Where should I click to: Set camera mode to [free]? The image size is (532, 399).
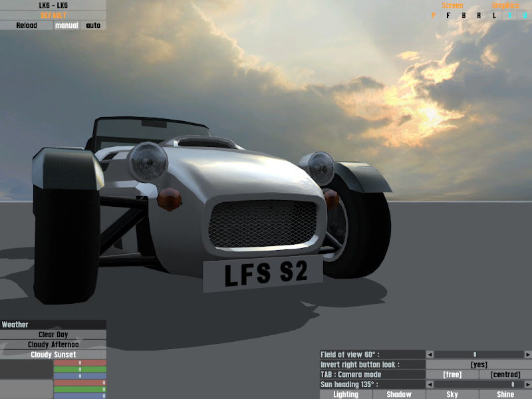point(452,374)
